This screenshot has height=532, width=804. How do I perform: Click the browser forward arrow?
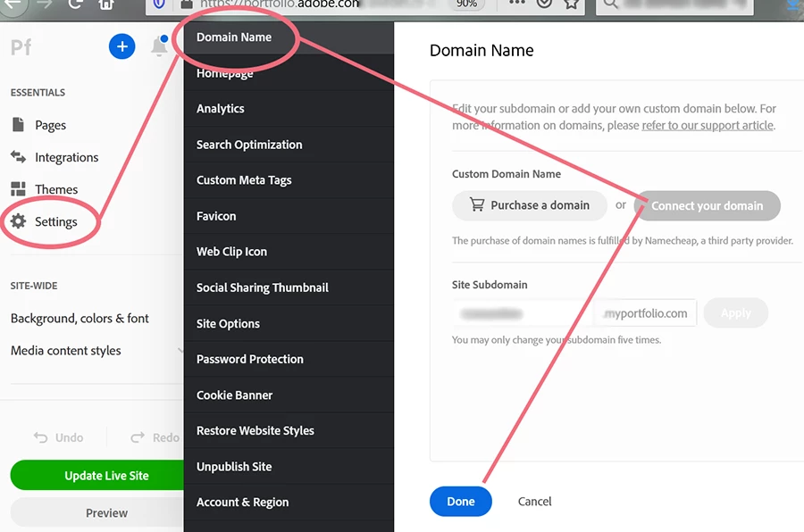pyautogui.click(x=44, y=4)
